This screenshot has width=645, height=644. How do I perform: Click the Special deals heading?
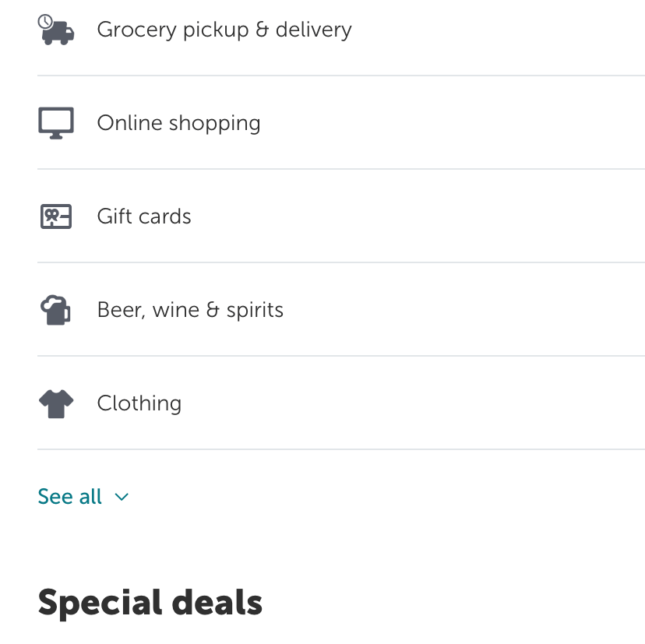[150, 602]
